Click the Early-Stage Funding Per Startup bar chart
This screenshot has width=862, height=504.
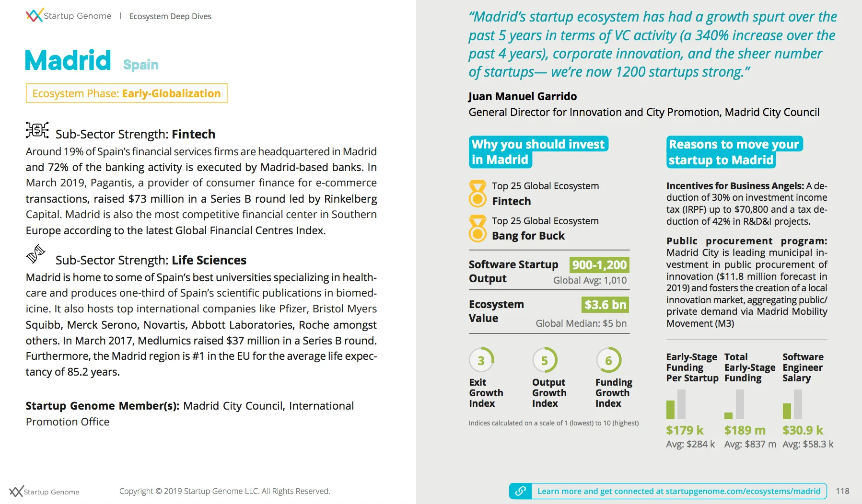(x=676, y=404)
